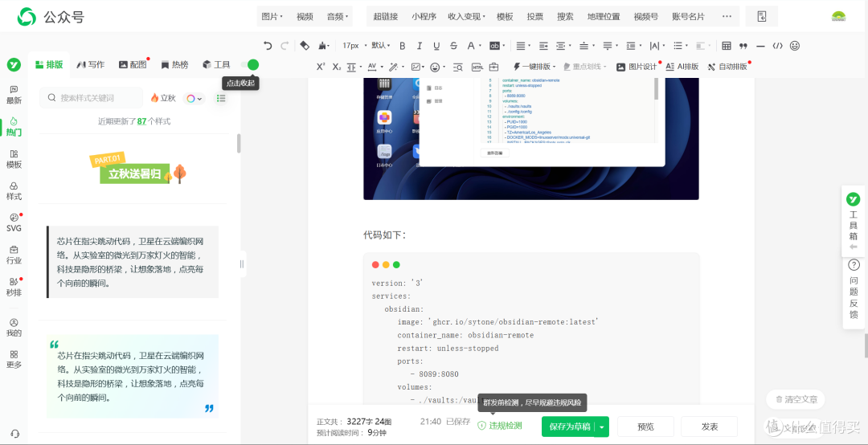Open 最新 in left sidebar
868x445 pixels.
14,95
